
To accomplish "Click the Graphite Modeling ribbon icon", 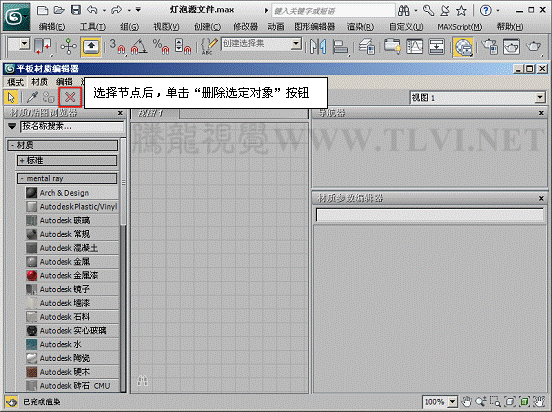I will pos(392,46).
